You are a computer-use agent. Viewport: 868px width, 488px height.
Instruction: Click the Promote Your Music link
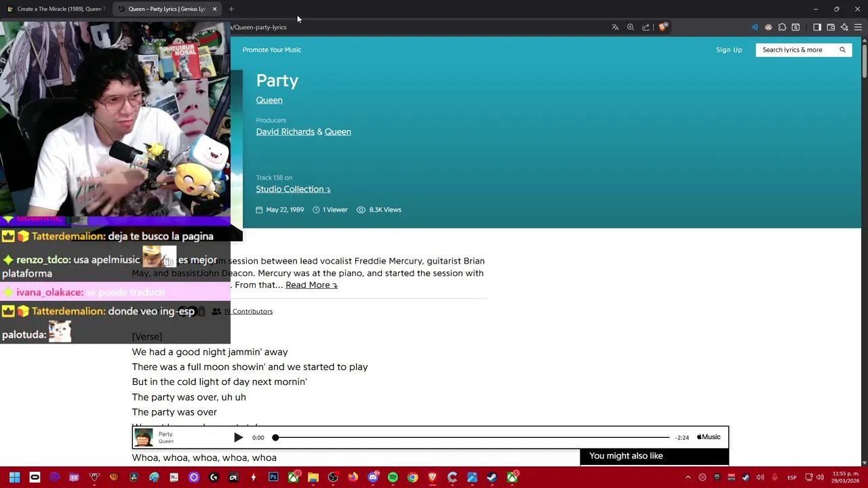[x=272, y=49]
